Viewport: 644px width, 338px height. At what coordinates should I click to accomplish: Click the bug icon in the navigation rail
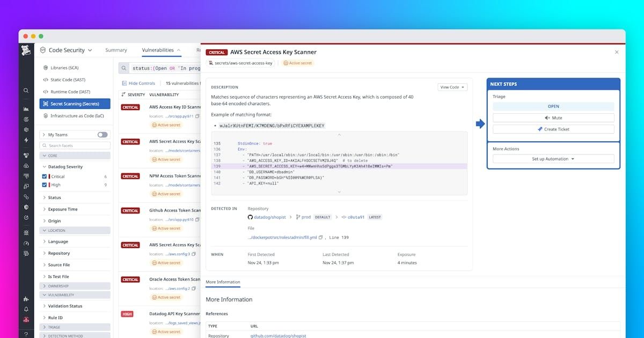pos(26,232)
